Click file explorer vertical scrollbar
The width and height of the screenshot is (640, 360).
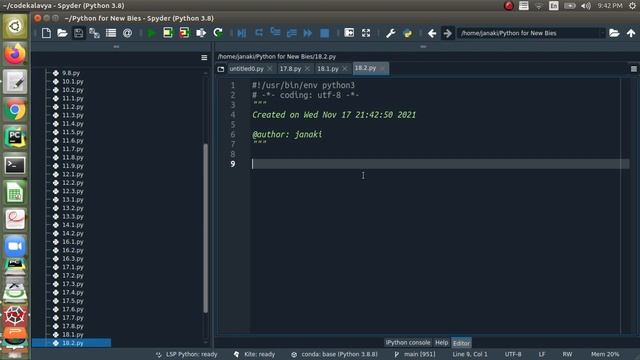click(205, 229)
